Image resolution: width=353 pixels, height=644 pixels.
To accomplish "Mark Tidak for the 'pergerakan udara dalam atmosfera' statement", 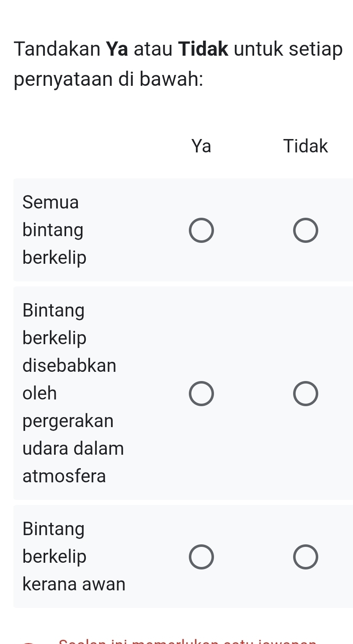I will click(x=305, y=394).
